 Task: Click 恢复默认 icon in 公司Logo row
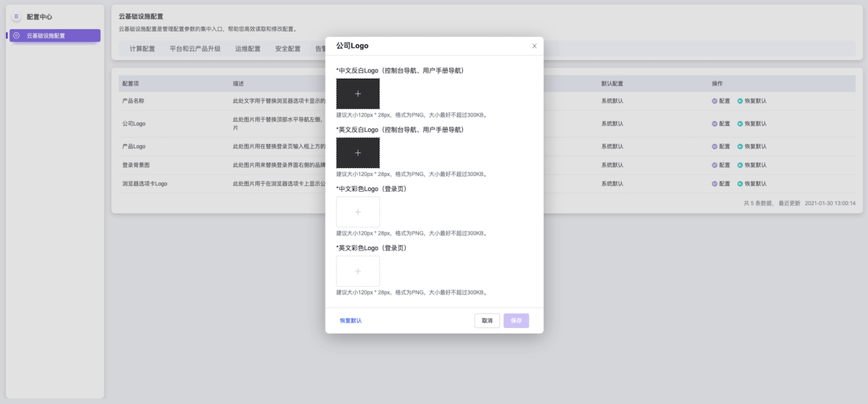(740, 124)
